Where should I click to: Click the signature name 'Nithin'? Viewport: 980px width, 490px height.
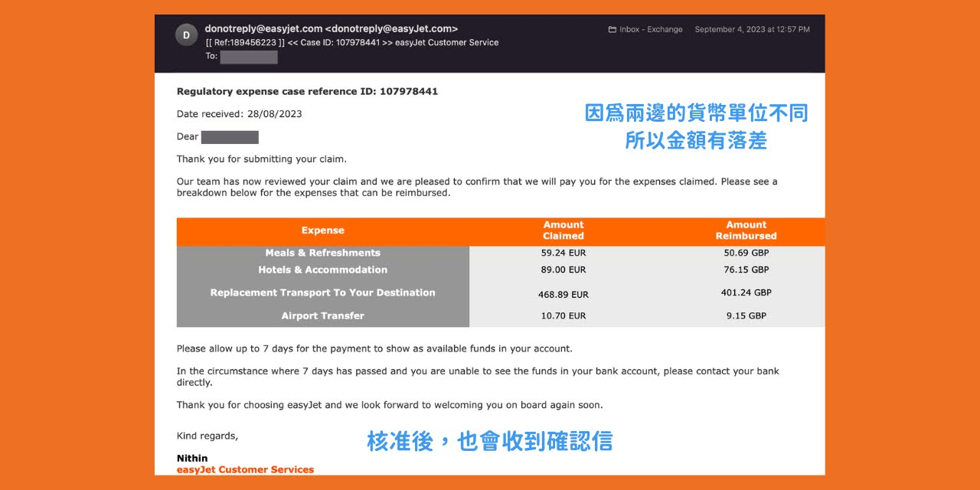pyautogui.click(x=192, y=459)
